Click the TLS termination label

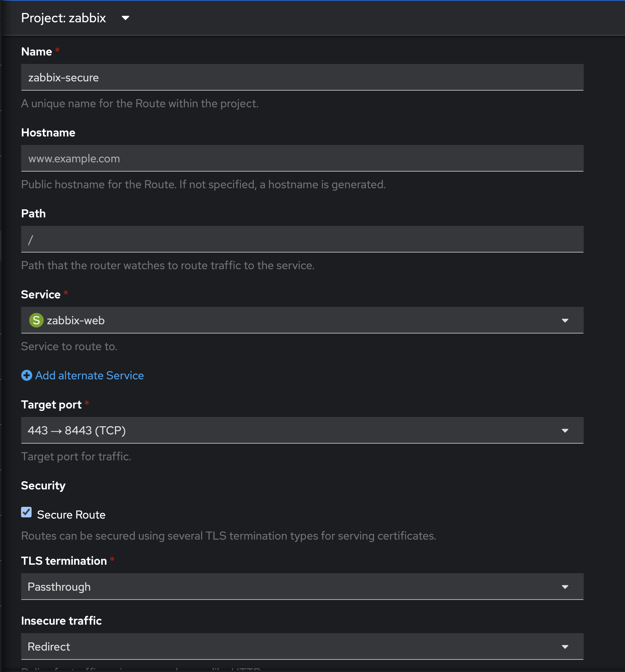point(64,561)
